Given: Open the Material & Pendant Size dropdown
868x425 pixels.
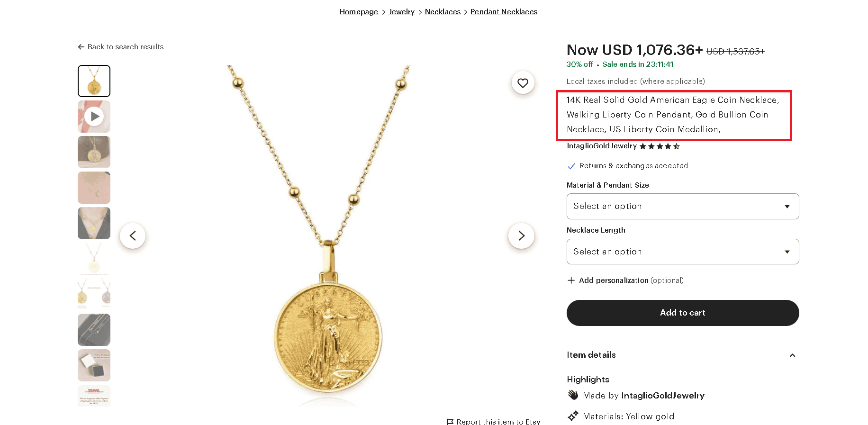Looking at the screenshot, I should pyautogui.click(x=682, y=206).
